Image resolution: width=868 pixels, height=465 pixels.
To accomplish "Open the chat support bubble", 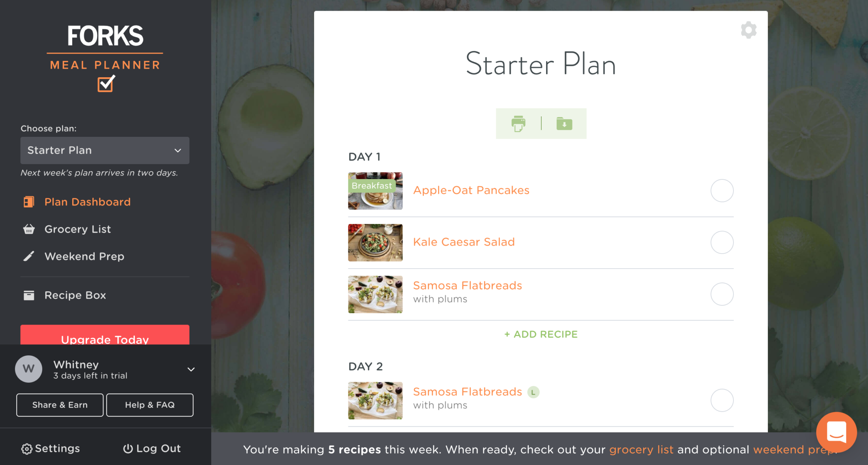I will pos(836,432).
